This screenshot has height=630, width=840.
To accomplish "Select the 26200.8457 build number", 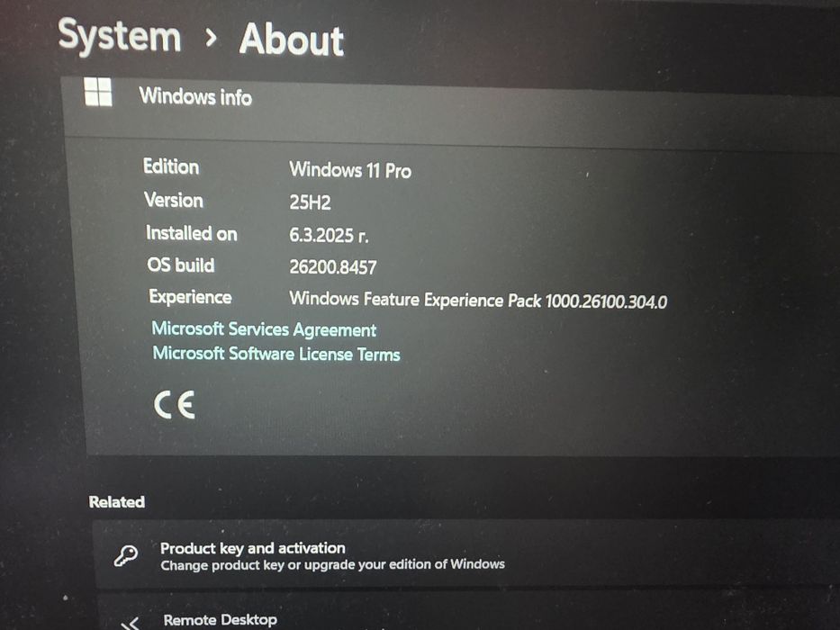I will [333, 266].
